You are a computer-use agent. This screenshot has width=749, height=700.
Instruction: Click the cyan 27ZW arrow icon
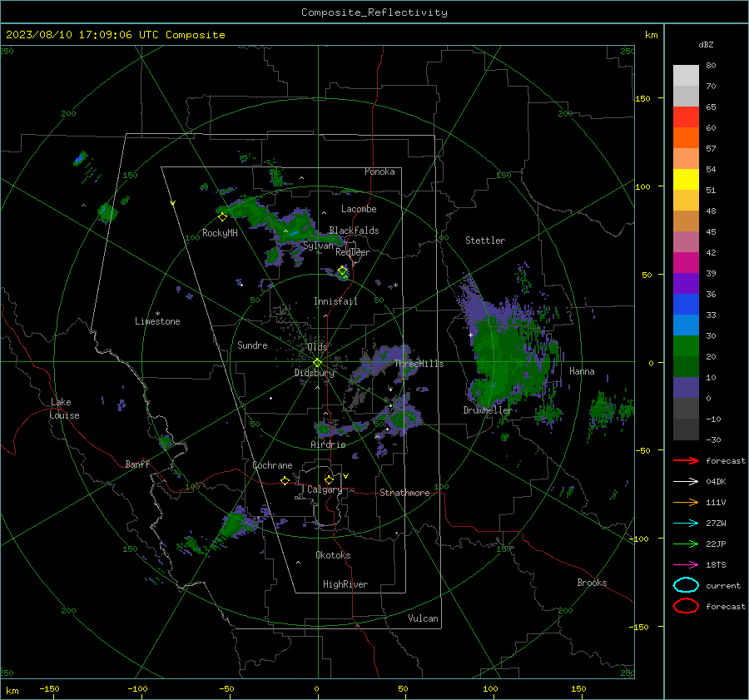click(686, 524)
